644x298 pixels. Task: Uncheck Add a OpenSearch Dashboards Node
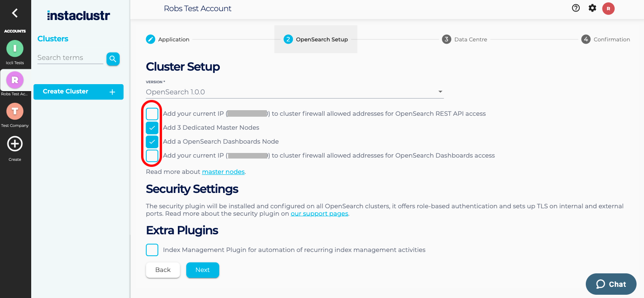(x=152, y=142)
